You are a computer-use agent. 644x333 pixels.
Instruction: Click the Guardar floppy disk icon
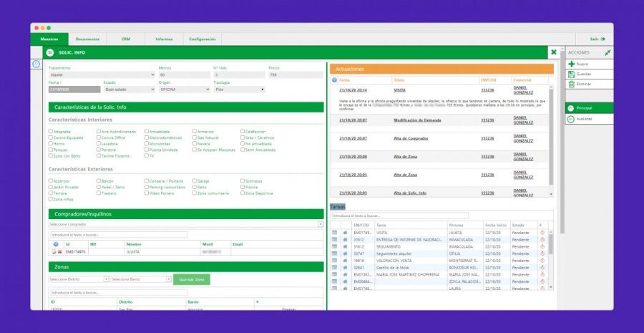(571, 74)
